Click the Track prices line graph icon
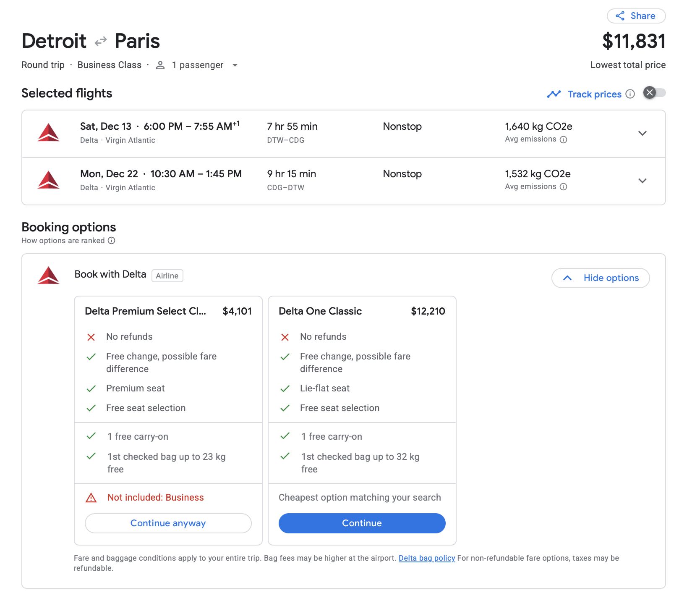 tap(554, 94)
